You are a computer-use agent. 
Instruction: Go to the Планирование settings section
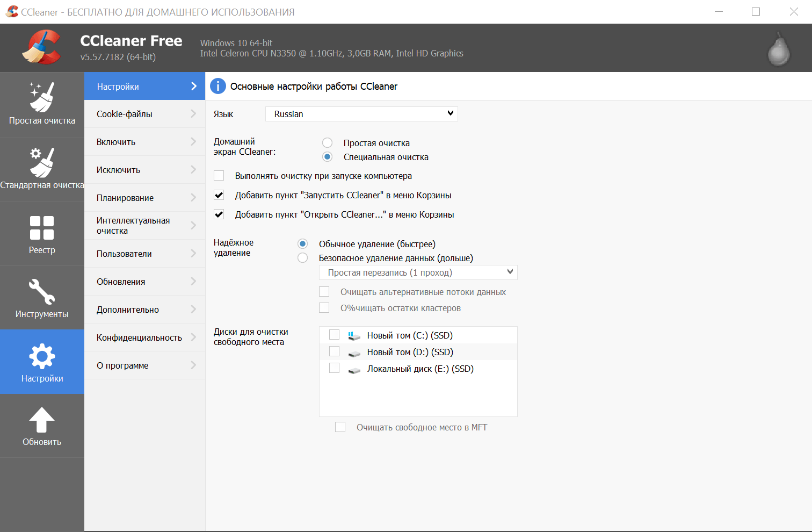pos(144,198)
